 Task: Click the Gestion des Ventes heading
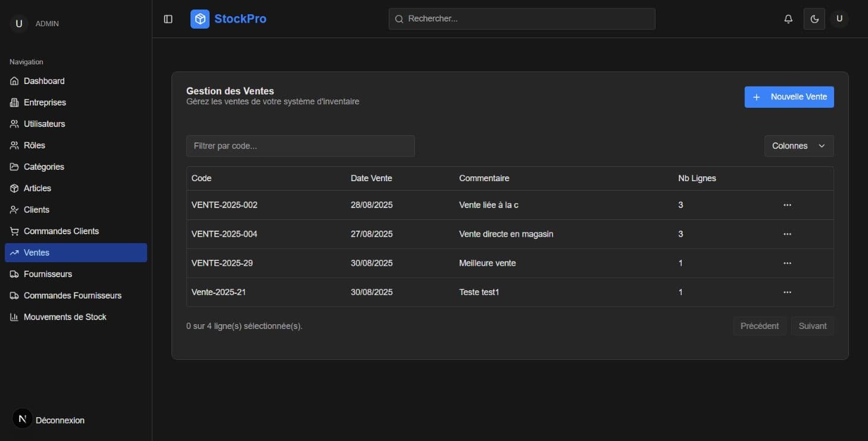coord(230,91)
